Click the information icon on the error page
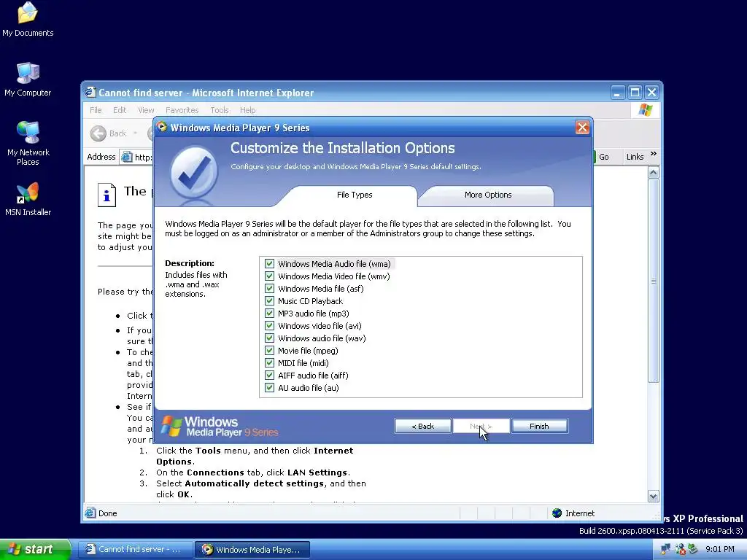747x560 pixels. point(107,195)
